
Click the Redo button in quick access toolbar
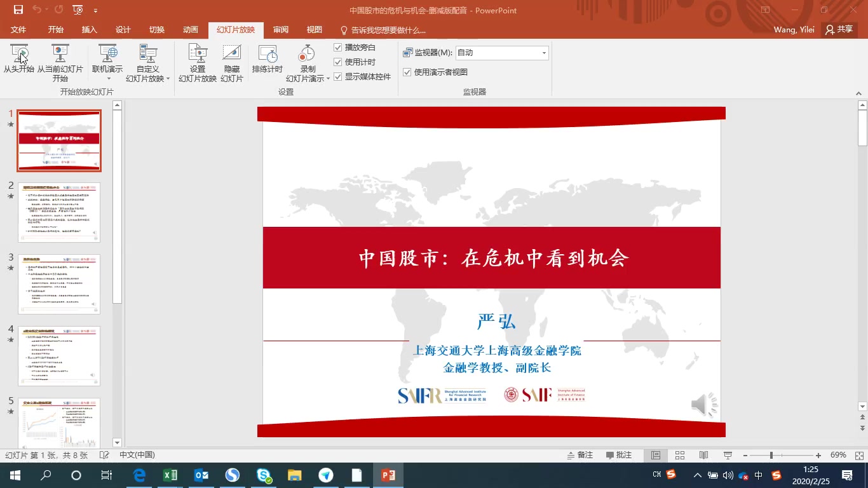coord(58,10)
